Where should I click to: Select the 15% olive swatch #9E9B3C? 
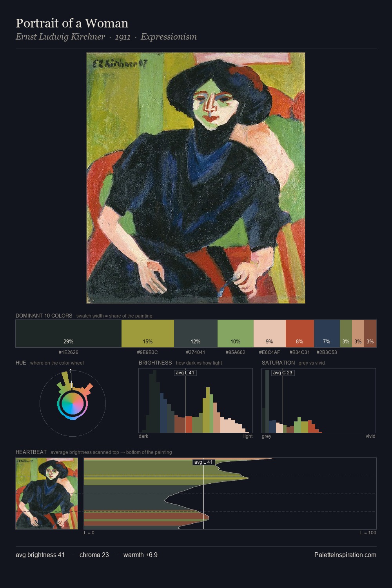148,334
